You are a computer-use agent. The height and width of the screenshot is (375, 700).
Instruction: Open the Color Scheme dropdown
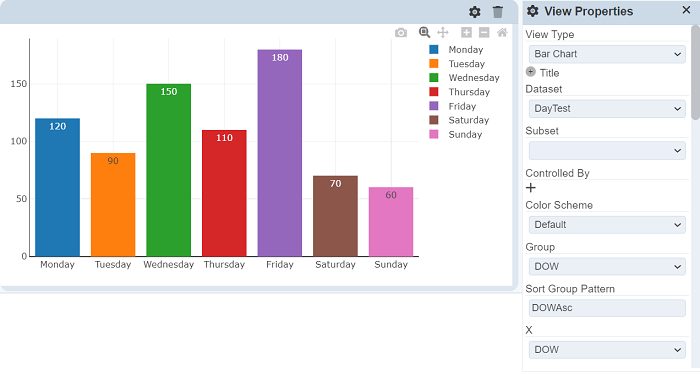[x=607, y=225]
